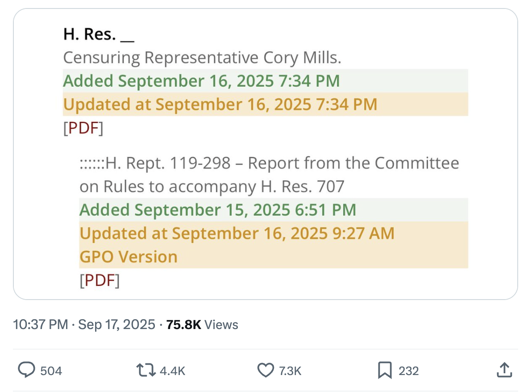The width and height of the screenshot is (532, 392).
Task: Open the PDF link under Censuring Representative Cory Mills
Action: point(83,128)
